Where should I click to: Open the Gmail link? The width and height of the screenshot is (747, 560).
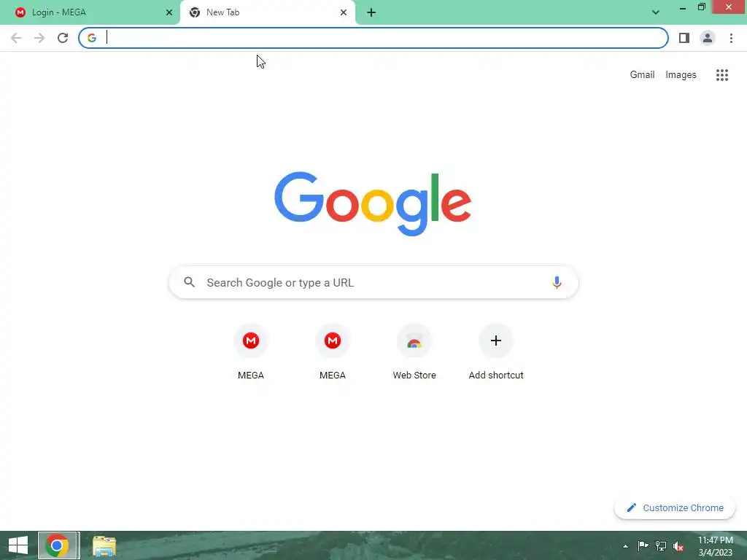pos(642,75)
